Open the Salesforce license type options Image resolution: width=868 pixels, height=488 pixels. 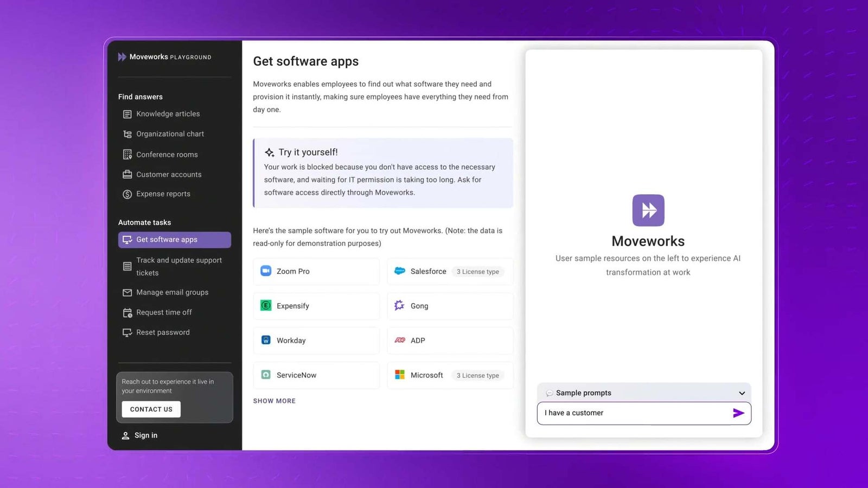click(477, 271)
